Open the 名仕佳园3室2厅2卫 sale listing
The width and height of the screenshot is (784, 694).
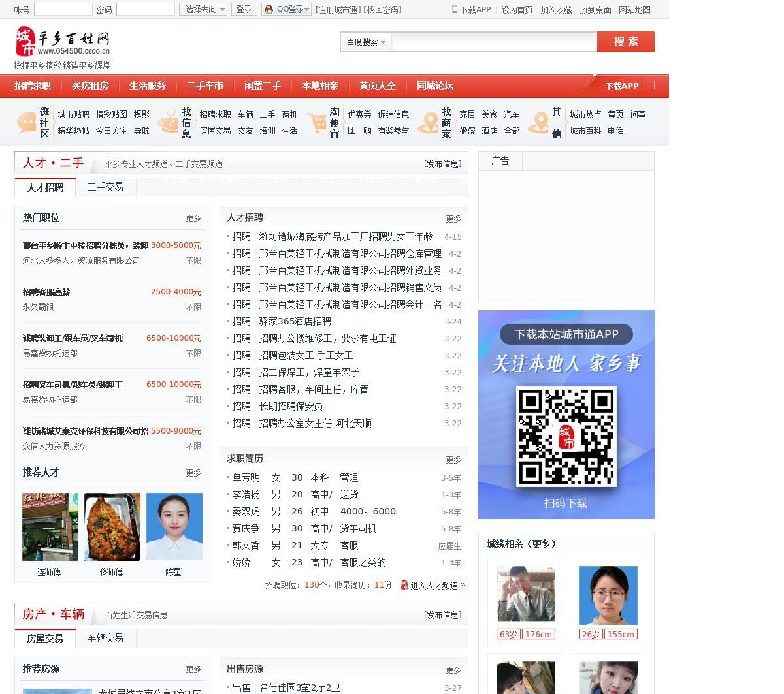[300, 687]
